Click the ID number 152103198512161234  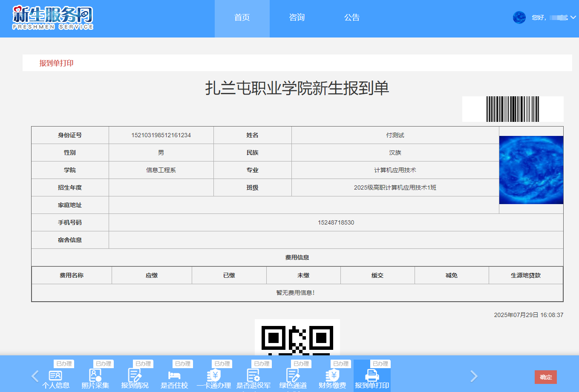161,135
